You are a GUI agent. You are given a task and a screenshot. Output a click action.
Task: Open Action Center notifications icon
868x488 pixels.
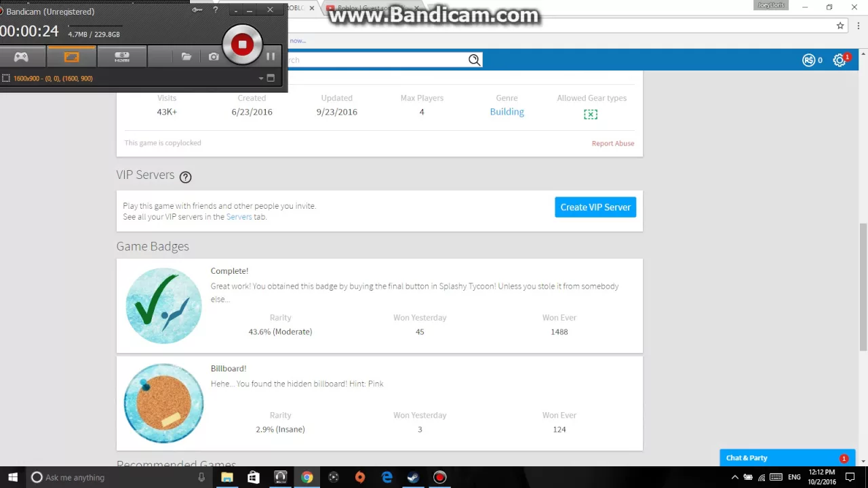(x=850, y=477)
